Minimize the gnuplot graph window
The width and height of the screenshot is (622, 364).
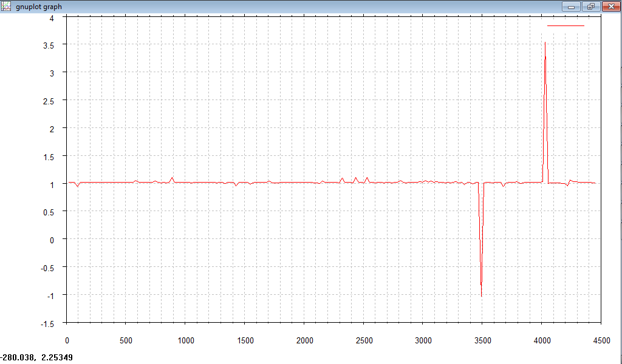click(571, 6)
